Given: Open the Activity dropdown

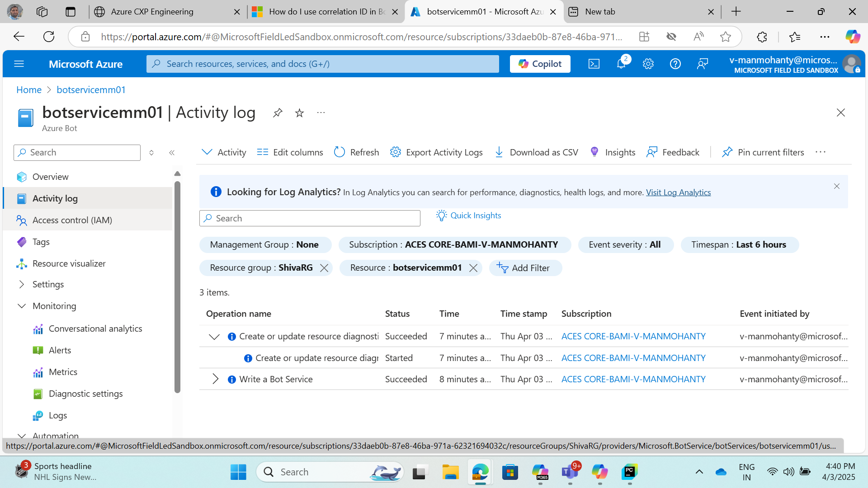Looking at the screenshot, I should [x=224, y=152].
